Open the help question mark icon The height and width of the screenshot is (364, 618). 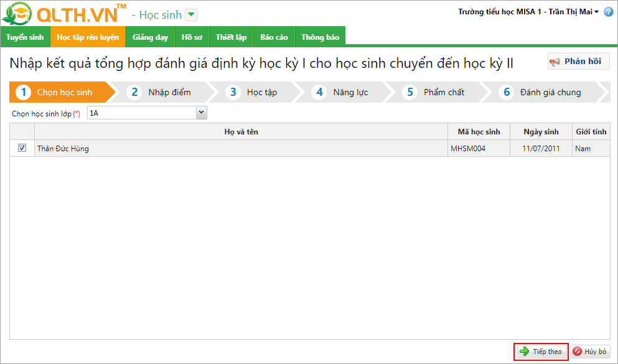tap(608, 12)
